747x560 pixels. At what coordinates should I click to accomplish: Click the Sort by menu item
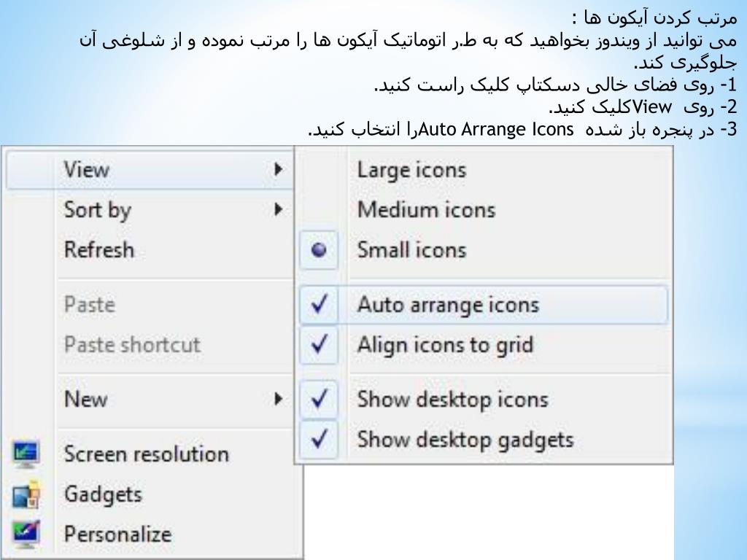pos(97,211)
